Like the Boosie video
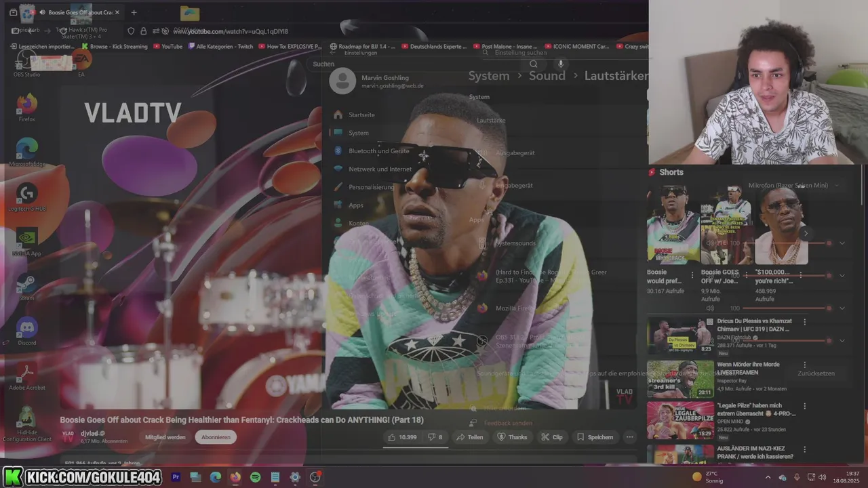The image size is (868, 488). (x=402, y=437)
